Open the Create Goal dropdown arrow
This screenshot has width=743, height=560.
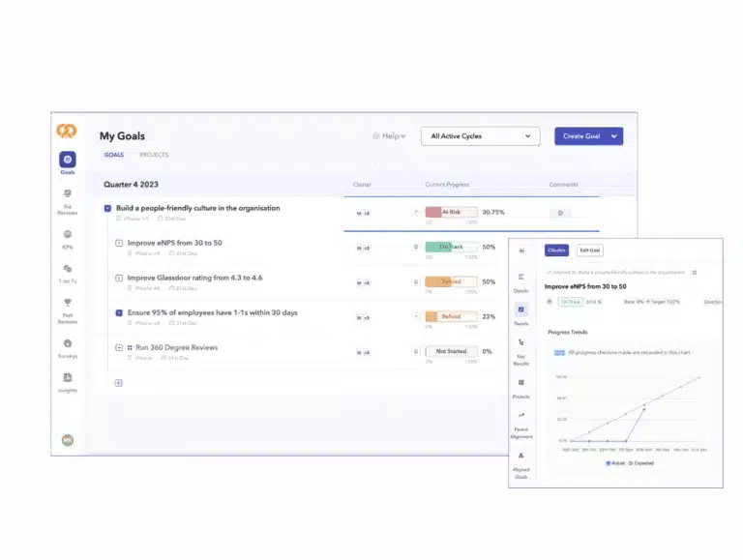pos(614,136)
